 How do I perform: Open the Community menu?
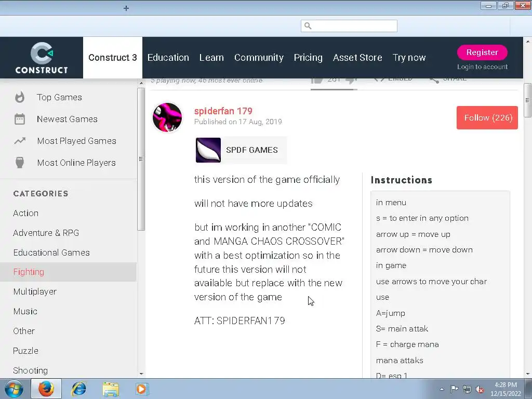click(x=259, y=58)
